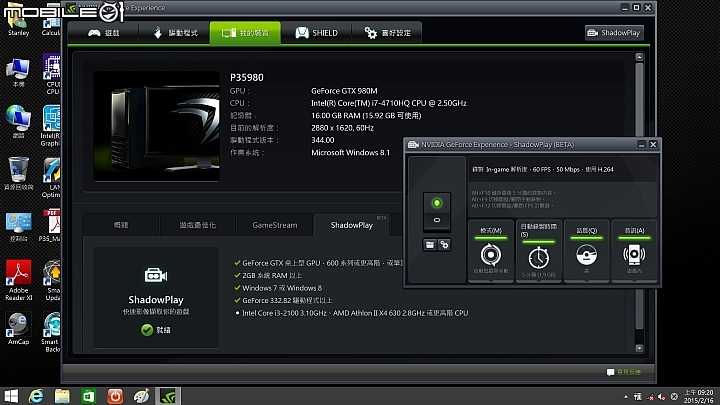Click the Intel Core i7-4710HQ CPU value
Image resolution: width=720 pixels, height=405 pixels.
[x=389, y=103]
